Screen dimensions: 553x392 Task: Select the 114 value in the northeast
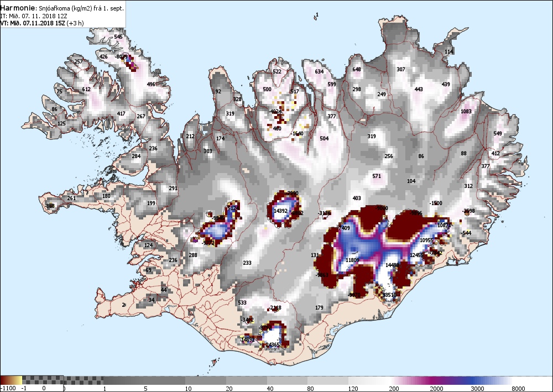tap(448, 52)
